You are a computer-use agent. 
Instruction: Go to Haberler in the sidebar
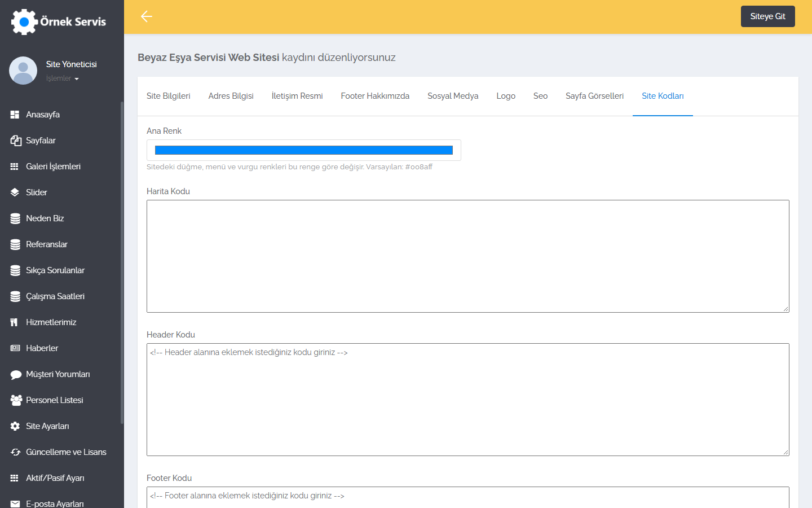click(42, 348)
